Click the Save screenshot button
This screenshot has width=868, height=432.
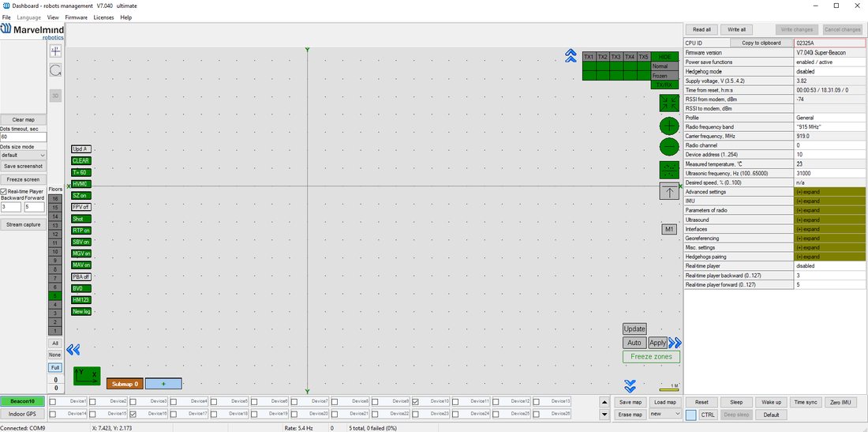pyautogui.click(x=23, y=166)
